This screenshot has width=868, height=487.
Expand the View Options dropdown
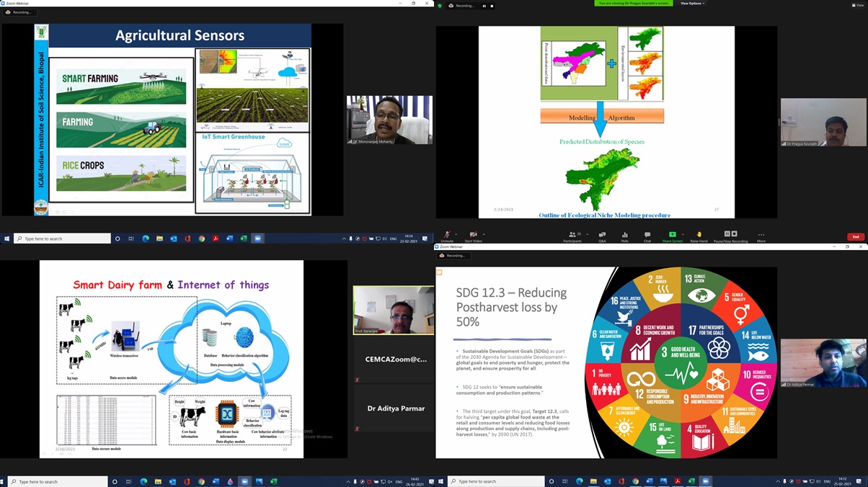(x=691, y=4)
